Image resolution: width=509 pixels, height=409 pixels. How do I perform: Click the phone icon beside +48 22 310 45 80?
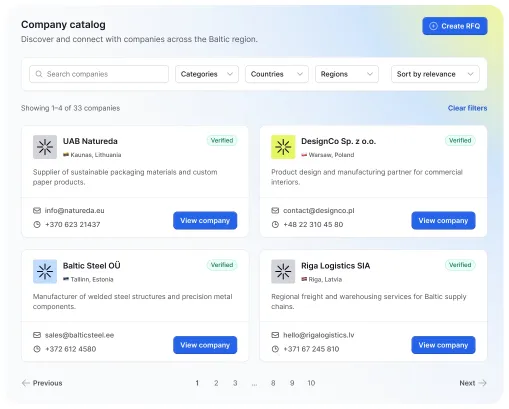point(275,225)
